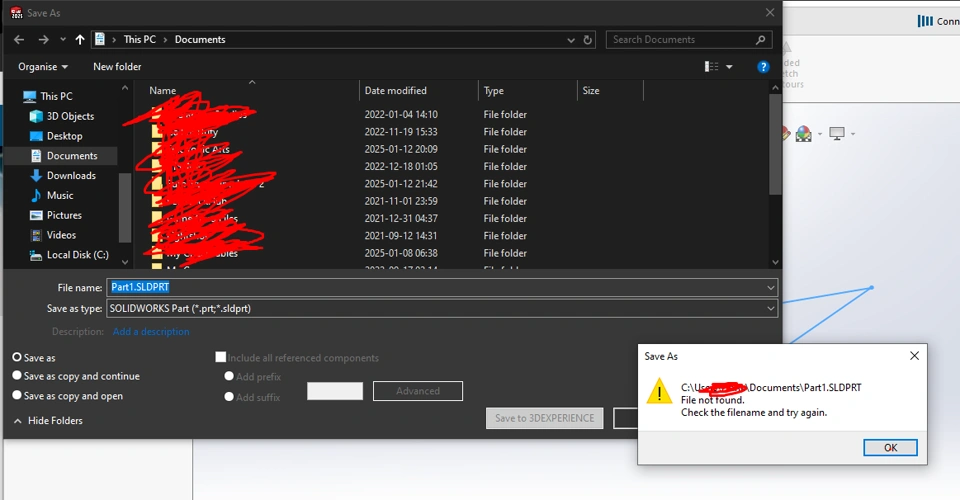Expand SOLIDWORKS view settings dropdown arrow

(853, 134)
